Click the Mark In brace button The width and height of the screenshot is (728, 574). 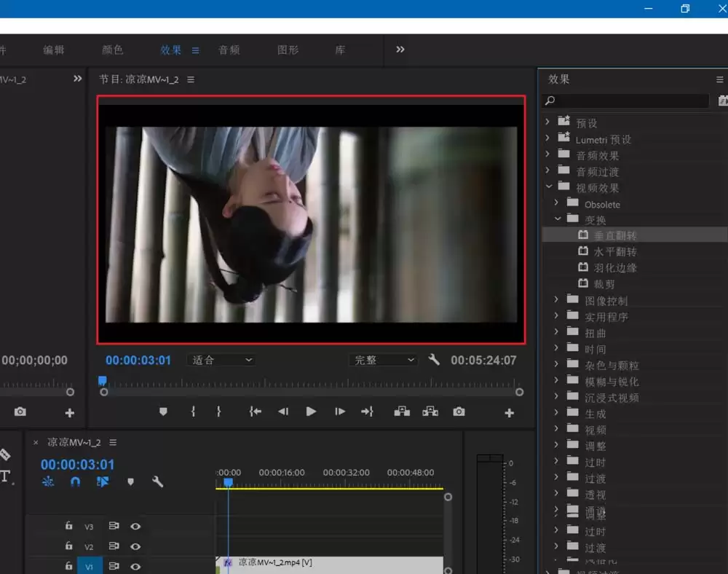click(193, 412)
